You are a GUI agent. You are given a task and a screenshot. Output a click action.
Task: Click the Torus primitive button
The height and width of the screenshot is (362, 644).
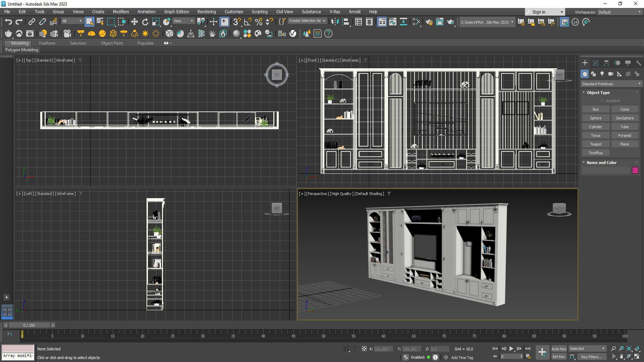tap(596, 136)
